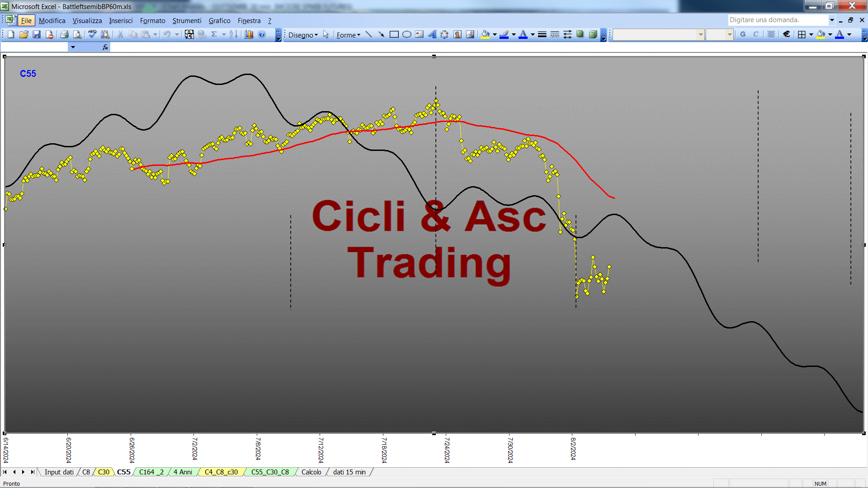The height and width of the screenshot is (488, 868).
Task: Open the Line Style options
Action: 542,34
